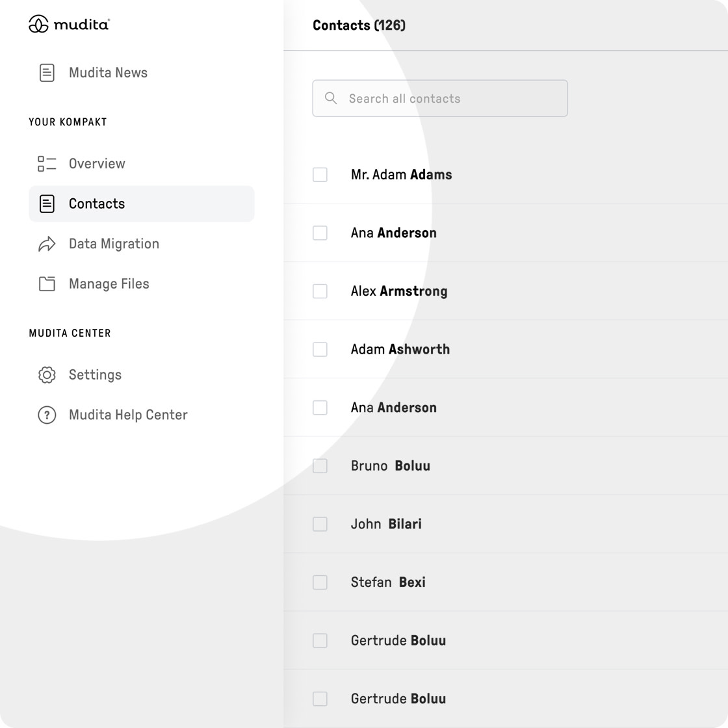This screenshot has width=728, height=728.
Task: Toggle checkbox next to John Bilari
Action: tap(320, 524)
